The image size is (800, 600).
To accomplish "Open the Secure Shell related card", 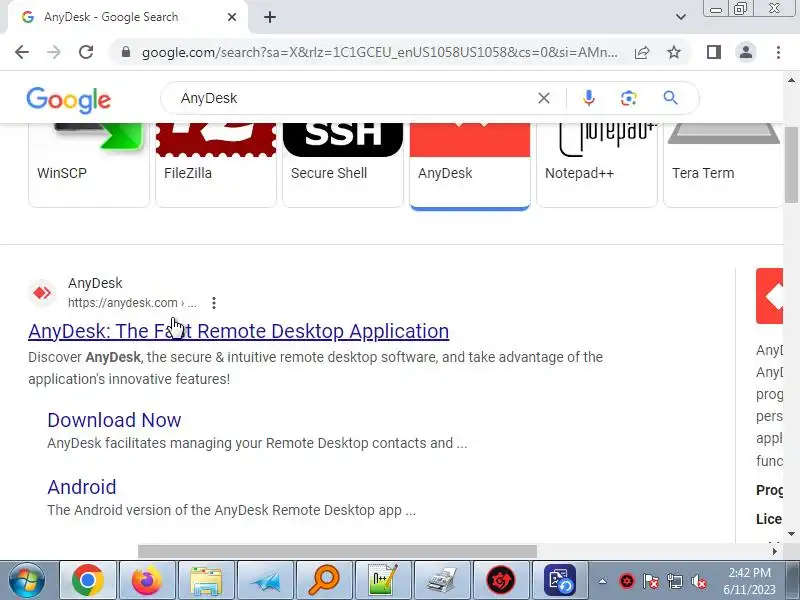I will [x=343, y=164].
